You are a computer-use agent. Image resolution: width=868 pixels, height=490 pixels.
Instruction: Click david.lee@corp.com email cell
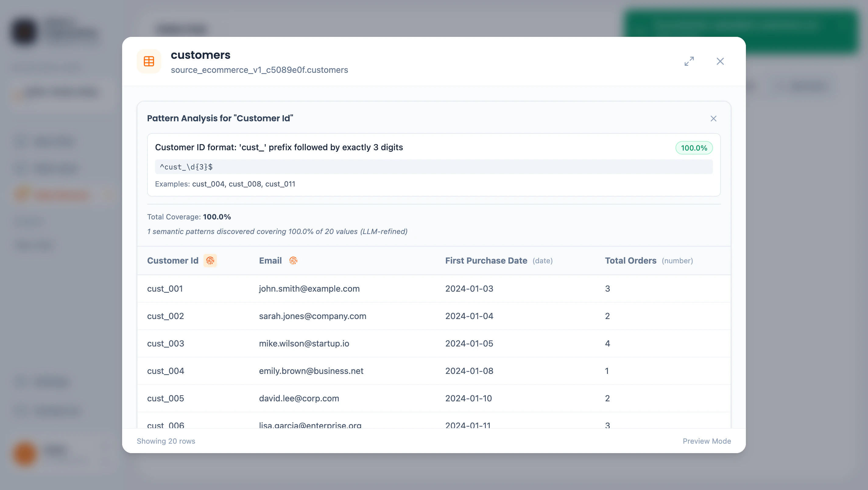click(x=299, y=398)
